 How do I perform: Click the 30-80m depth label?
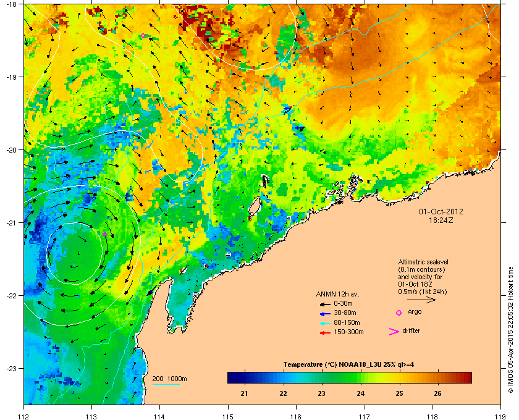point(345,313)
